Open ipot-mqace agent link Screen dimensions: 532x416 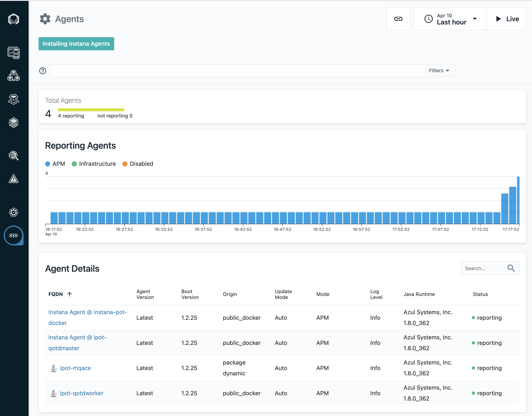click(x=75, y=368)
